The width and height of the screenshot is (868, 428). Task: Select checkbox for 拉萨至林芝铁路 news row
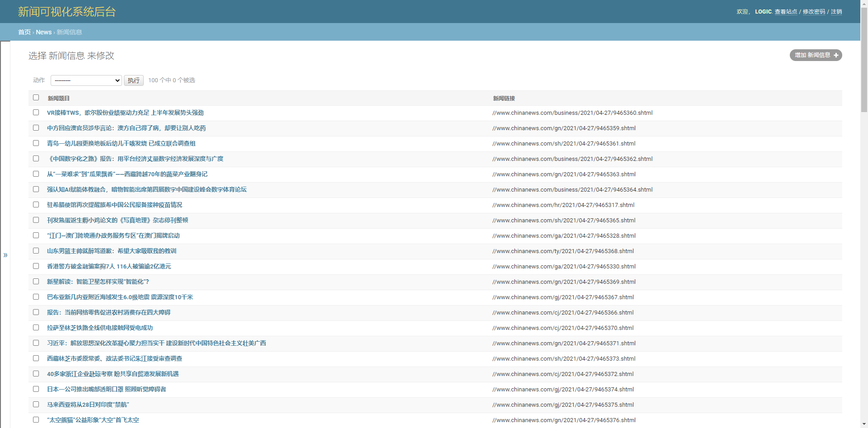point(36,328)
